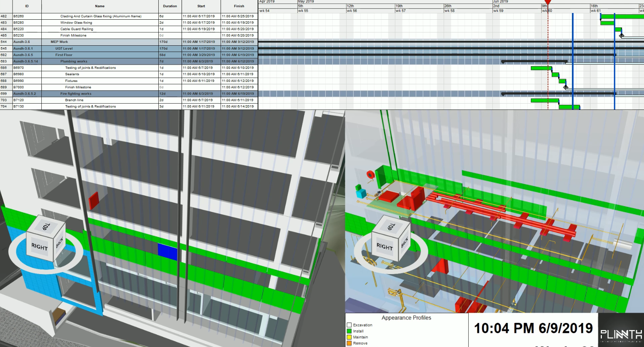
Task: Click the Excavation appearance profile swatch
Action: click(x=349, y=325)
